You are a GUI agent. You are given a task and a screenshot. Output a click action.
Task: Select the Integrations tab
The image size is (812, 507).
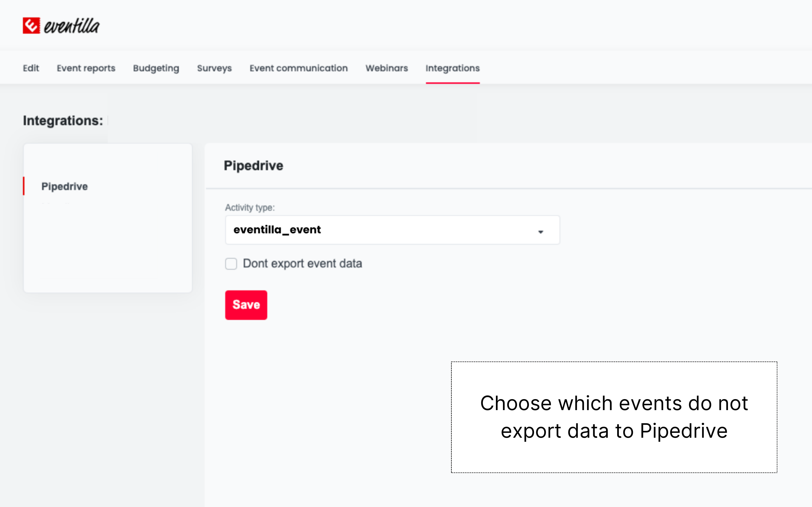(453, 68)
